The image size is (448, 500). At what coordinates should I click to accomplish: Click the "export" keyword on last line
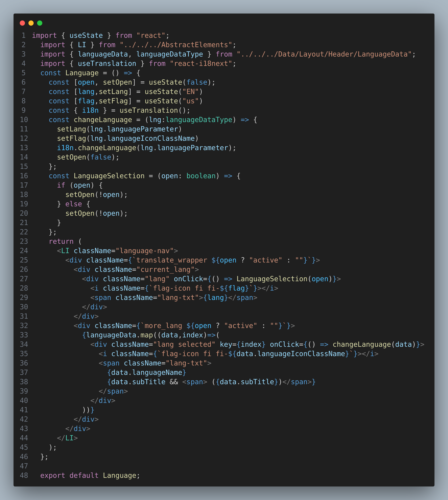(53, 475)
